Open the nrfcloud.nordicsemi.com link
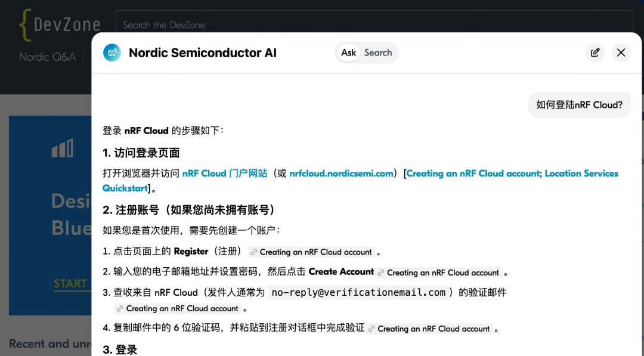The height and width of the screenshot is (356, 644). click(x=341, y=174)
